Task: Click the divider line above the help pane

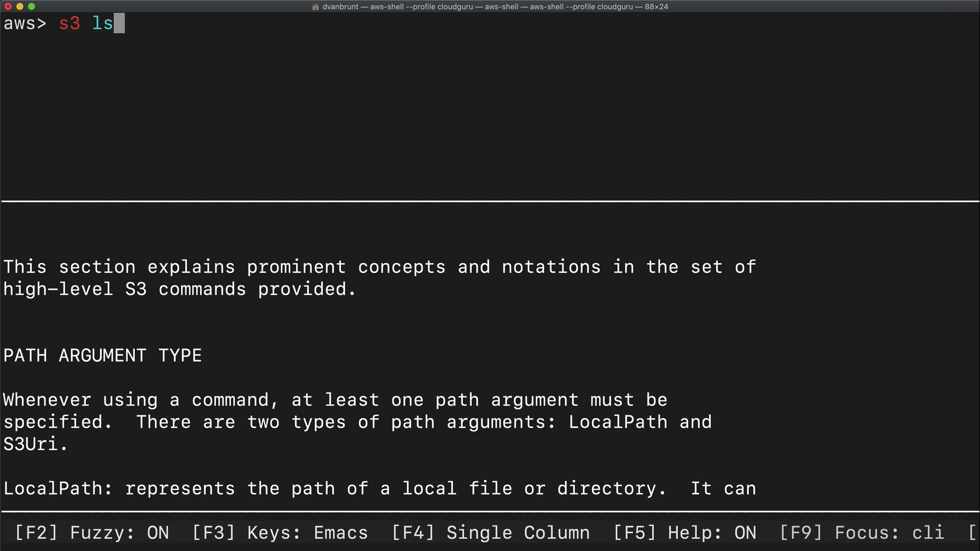Action: [490, 202]
